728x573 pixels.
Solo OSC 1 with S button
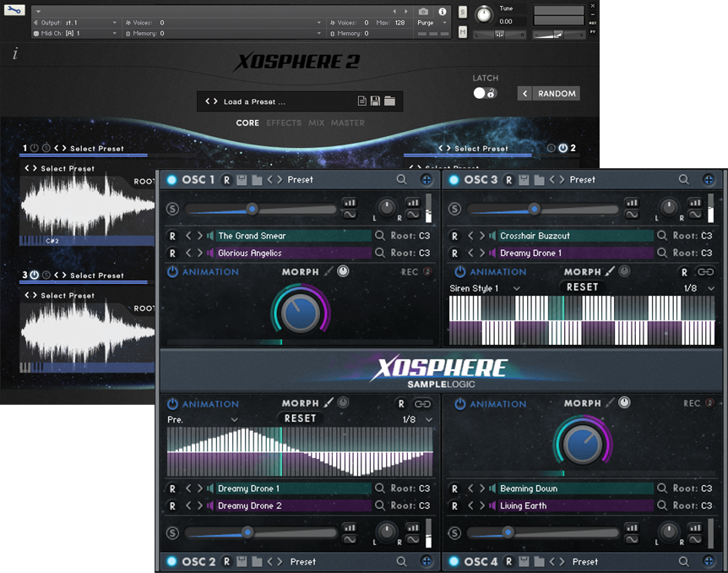point(173,209)
